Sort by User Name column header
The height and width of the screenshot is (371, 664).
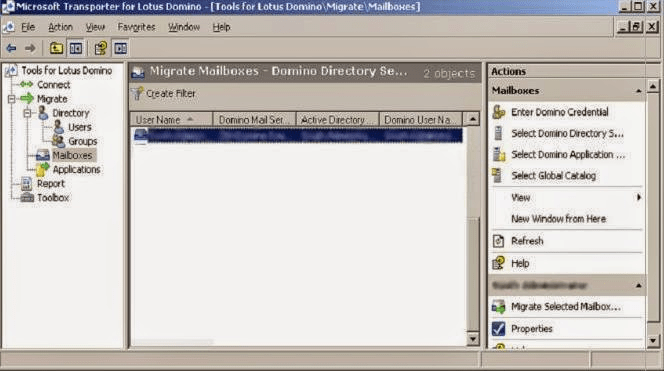[x=171, y=120]
